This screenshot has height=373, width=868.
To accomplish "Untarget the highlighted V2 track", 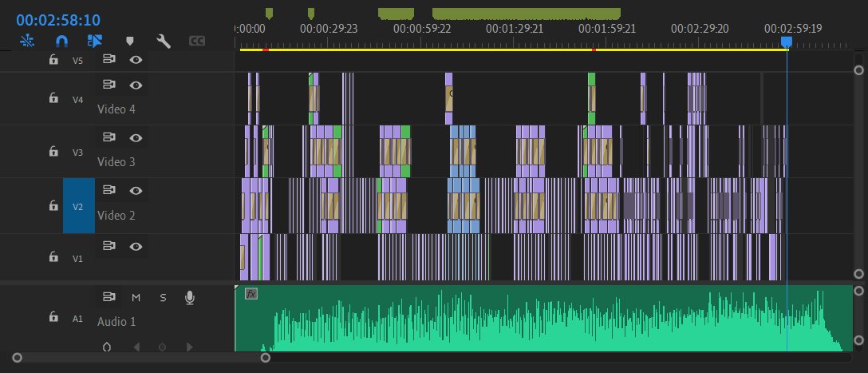I will click(x=79, y=205).
